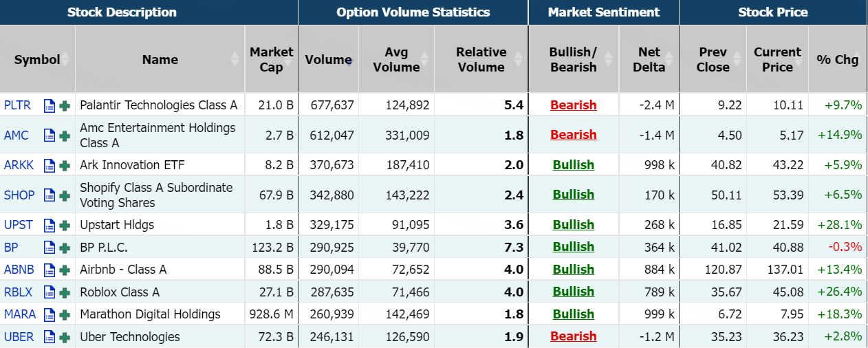Sort table by Market Cap column
Viewport: 868px width, 348px height.
coord(271,60)
